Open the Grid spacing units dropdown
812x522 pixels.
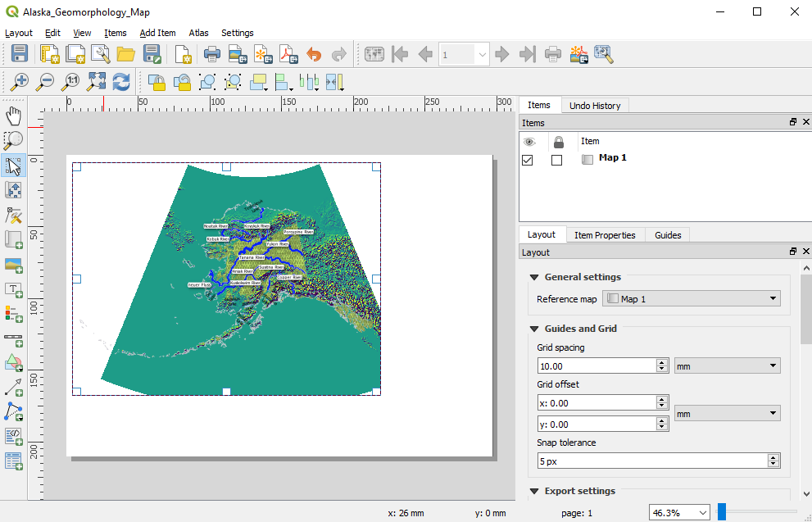coord(727,365)
